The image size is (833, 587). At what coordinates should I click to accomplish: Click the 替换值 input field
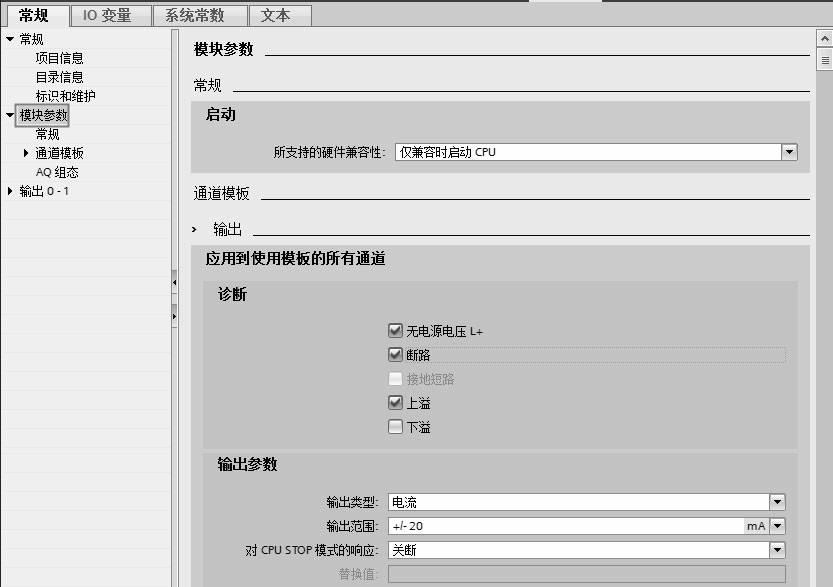pyautogui.click(x=586, y=574)
